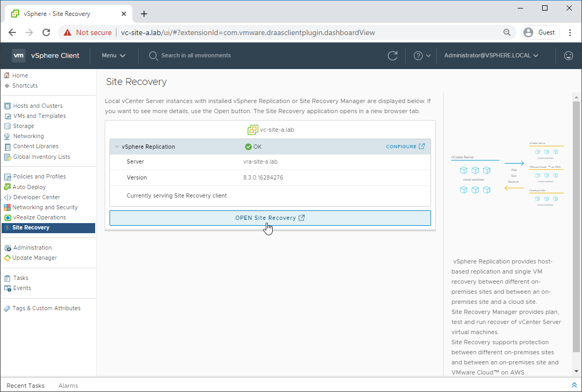Click Currently serving Site Recovery client text
This screenshot has height=392, width=582.
click(x=176, y=196)
